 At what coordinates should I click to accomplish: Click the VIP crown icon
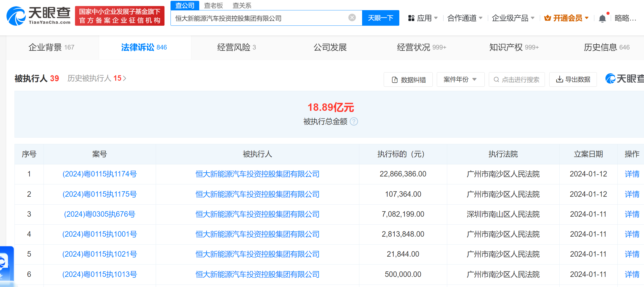click(547, 18)
